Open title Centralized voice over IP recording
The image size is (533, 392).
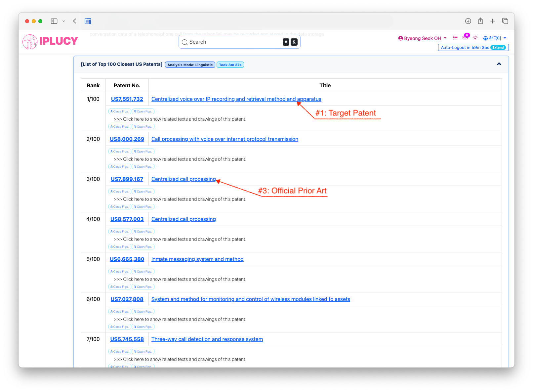click(236, 99)
